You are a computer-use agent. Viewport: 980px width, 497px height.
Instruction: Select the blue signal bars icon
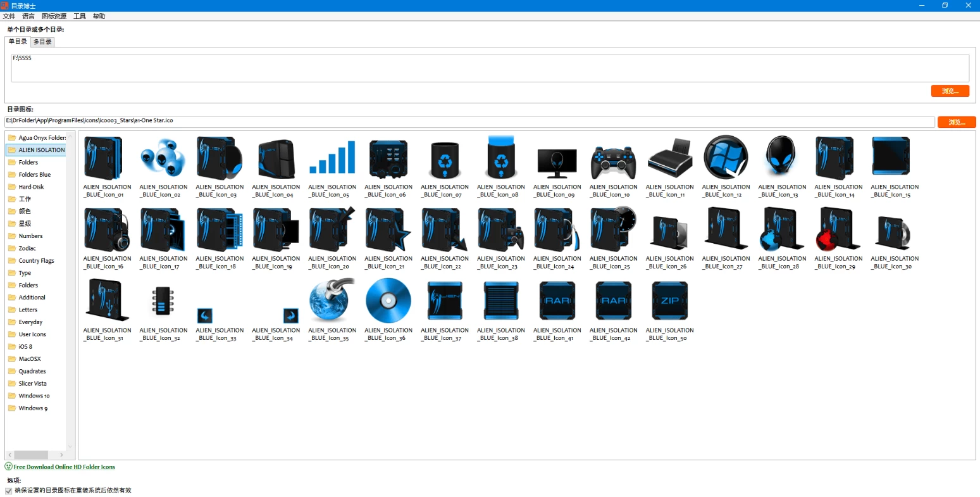332,159
